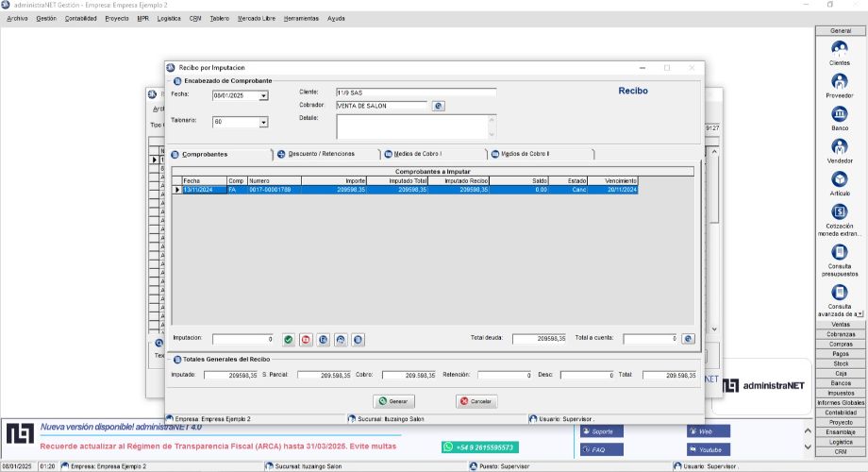Open the Artículo sidebar icon
Viewport: 868px width, 472px height.
pos(839,180)
